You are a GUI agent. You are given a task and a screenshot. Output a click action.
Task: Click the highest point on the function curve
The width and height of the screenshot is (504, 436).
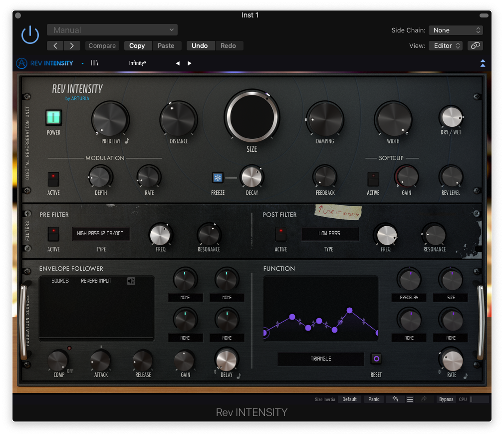click(x=349, y=311)
